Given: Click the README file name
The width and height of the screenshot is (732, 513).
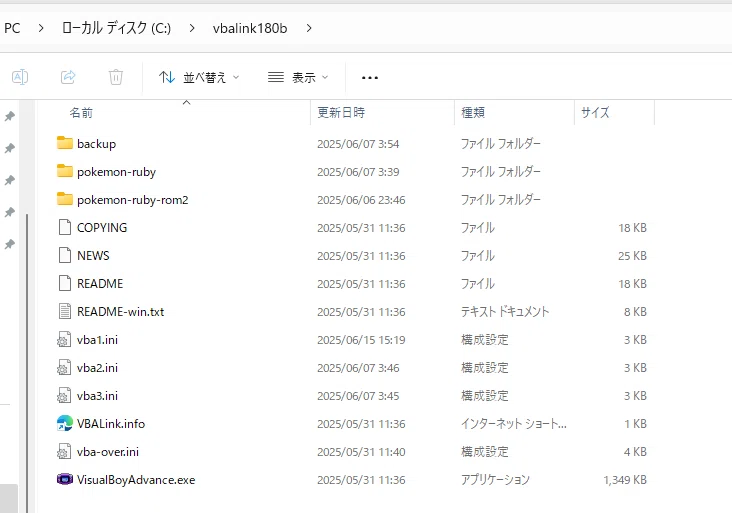Looking at the screenshot, I should coord(100,284).
